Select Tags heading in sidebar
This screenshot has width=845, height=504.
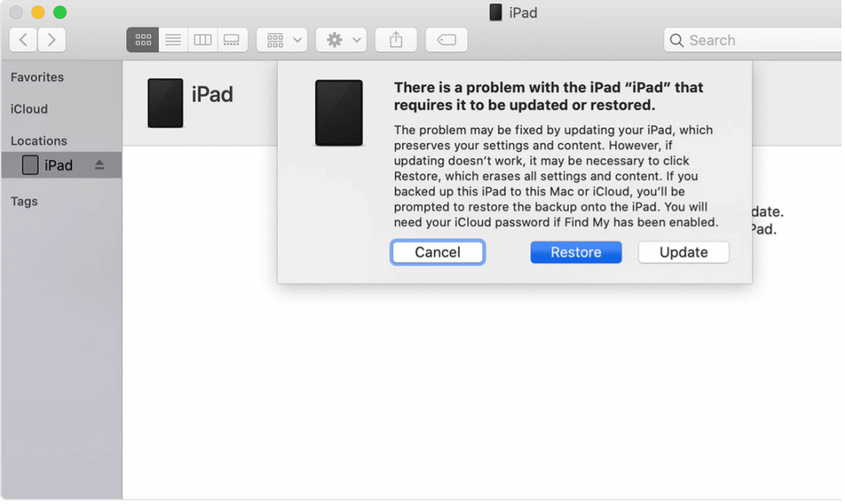[x=24, y=201]
